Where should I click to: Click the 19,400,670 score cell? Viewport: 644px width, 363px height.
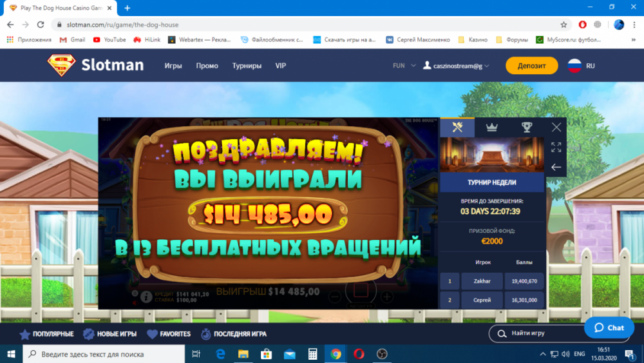coord(524,281)
